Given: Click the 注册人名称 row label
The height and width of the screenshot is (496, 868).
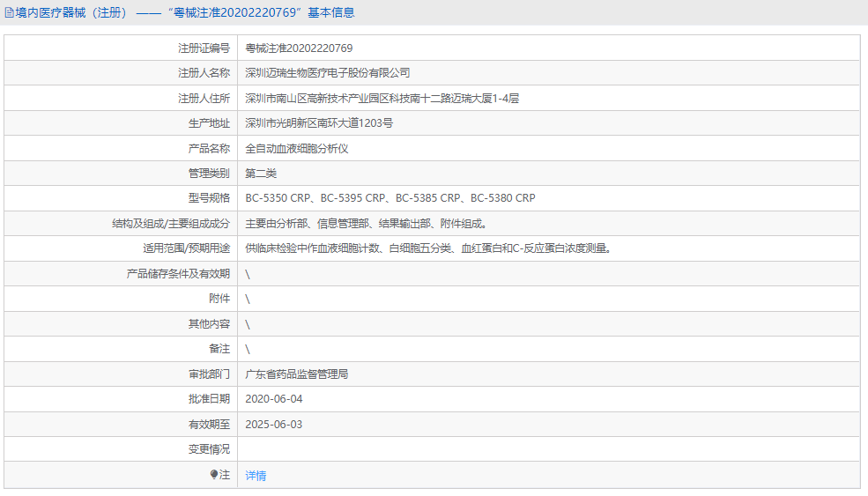Looking at the screenshot, I should click(x=204, y=73).
